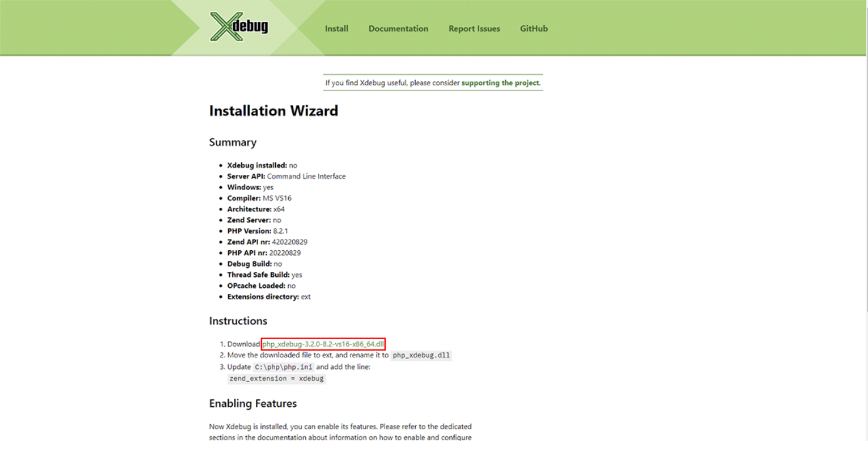Click the 'Now Xdebug is installed' paragraph
Image resolution: width=868 pixels, height=458 pixels.
tap(340, 432)
